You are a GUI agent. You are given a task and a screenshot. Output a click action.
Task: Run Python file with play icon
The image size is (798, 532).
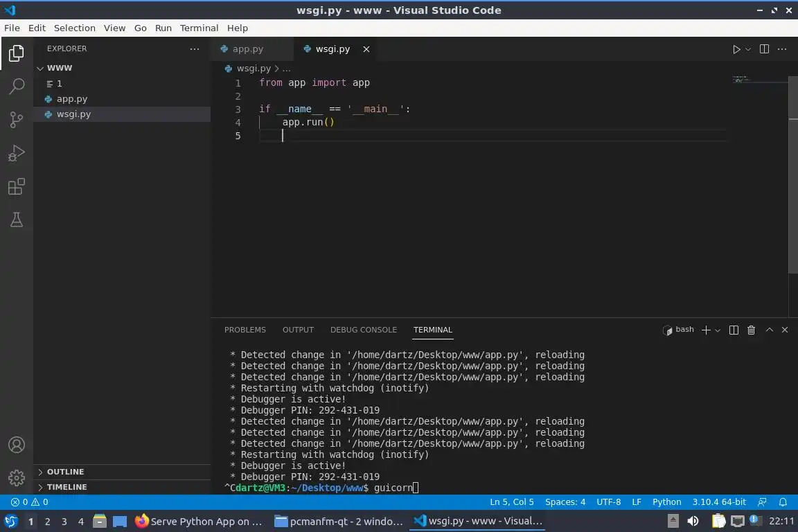(x=736, y=49)
